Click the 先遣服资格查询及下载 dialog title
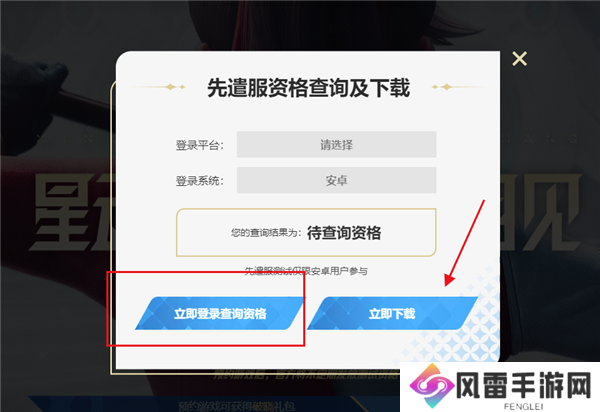Image resolution: width=600 pixels, height=412 pixels. pyautogui.click(x=308, y=88)
